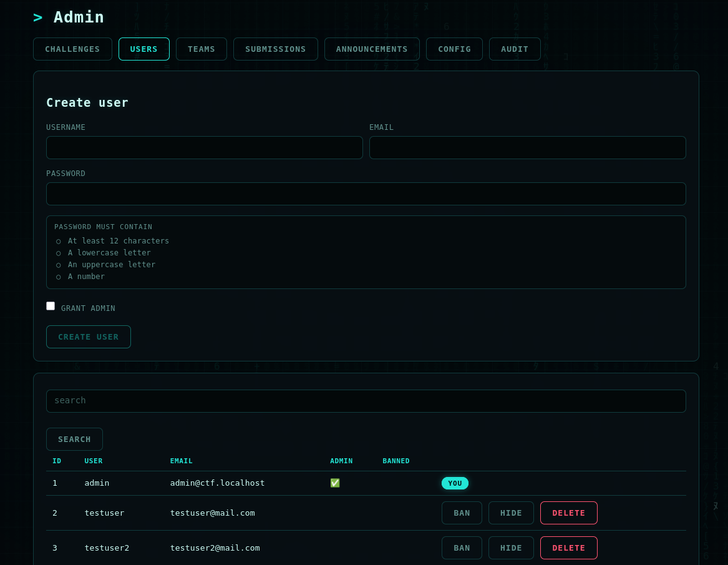Select the testuser@mail.com email cell
The height and width of the screenshot is (565, 728).
(213, 513)
